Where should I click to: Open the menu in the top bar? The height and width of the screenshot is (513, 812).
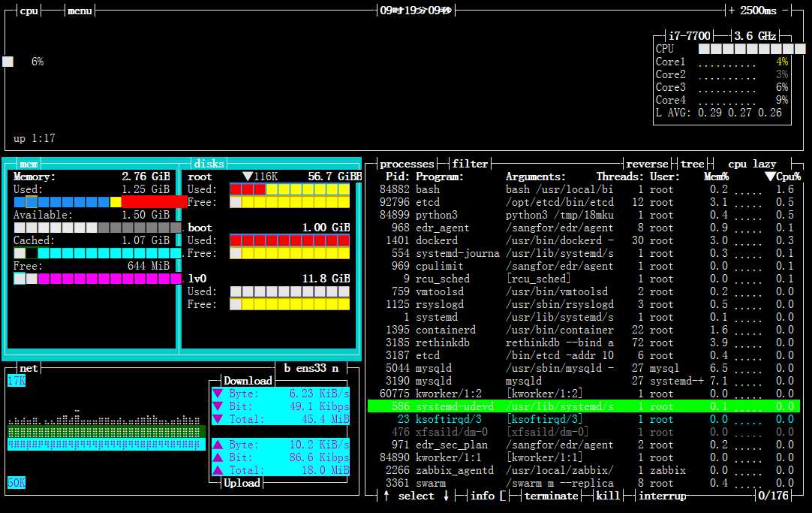[x=80, y=11]
